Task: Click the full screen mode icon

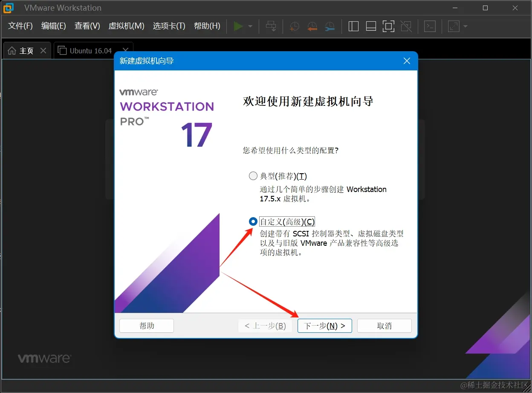Action: (388, 26)
